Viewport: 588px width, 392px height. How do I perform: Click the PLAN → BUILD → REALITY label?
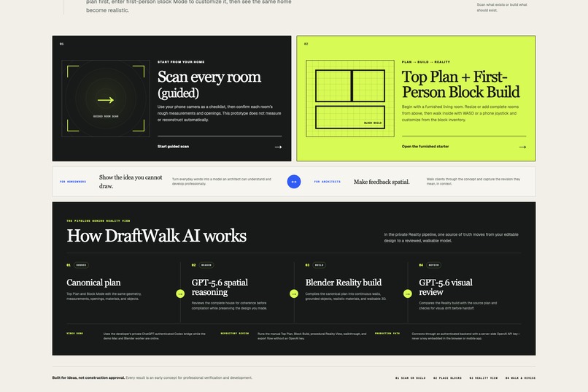pyautogui.click(x=425, y=62)
